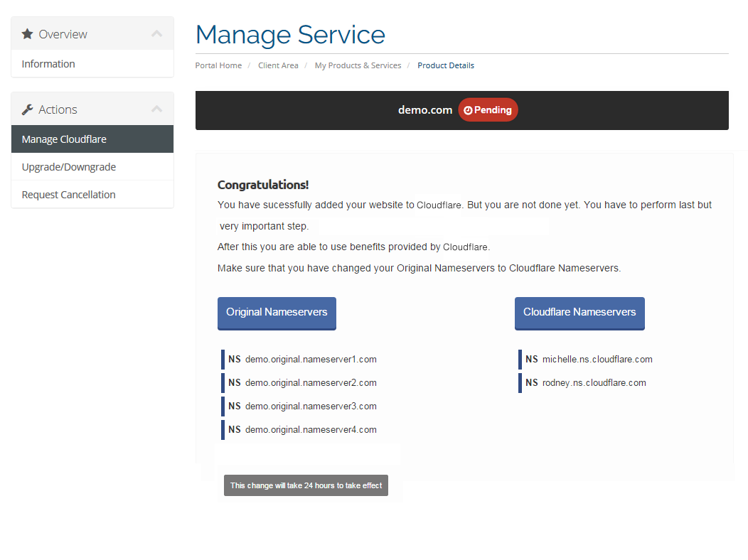Collapse the Actions panel chevron
Image resolution: width=748 pixels, height=560 pixels.
[157, 109]
